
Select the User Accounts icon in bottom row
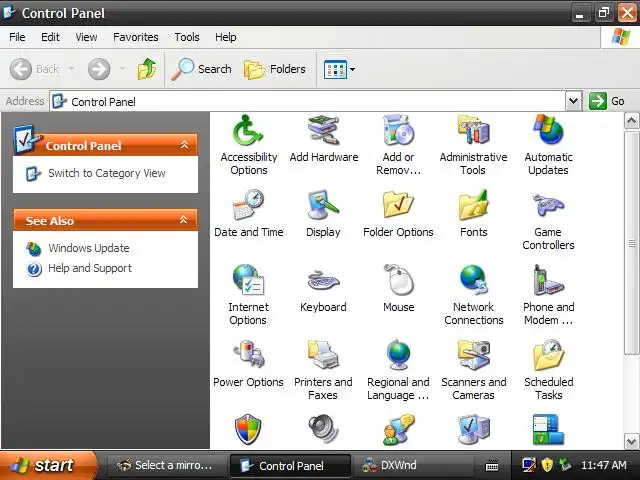click(398, 429)
